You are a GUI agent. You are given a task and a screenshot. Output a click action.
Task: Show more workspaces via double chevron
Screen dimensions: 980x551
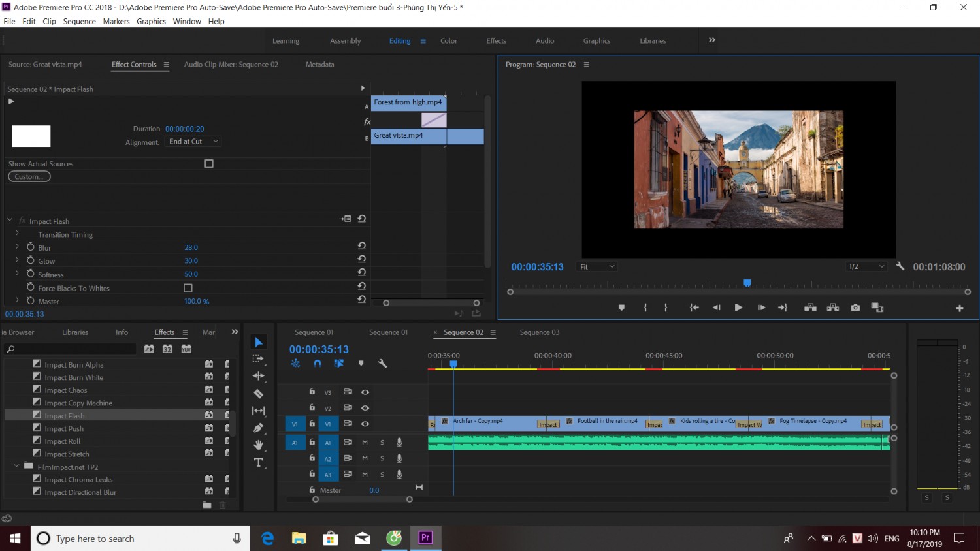(x=712, y=40)
